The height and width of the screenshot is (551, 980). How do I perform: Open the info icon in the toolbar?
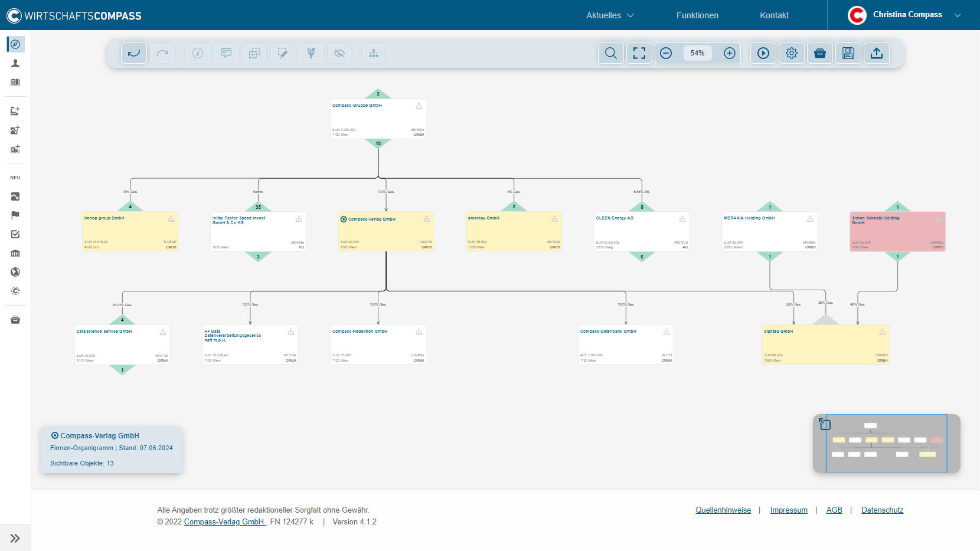[198, 53]
